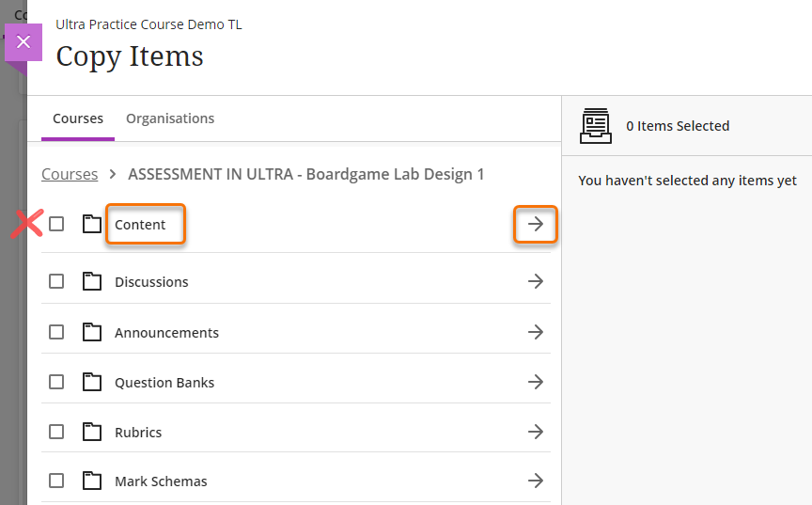Expand Content with its arrow

[536, 225]
